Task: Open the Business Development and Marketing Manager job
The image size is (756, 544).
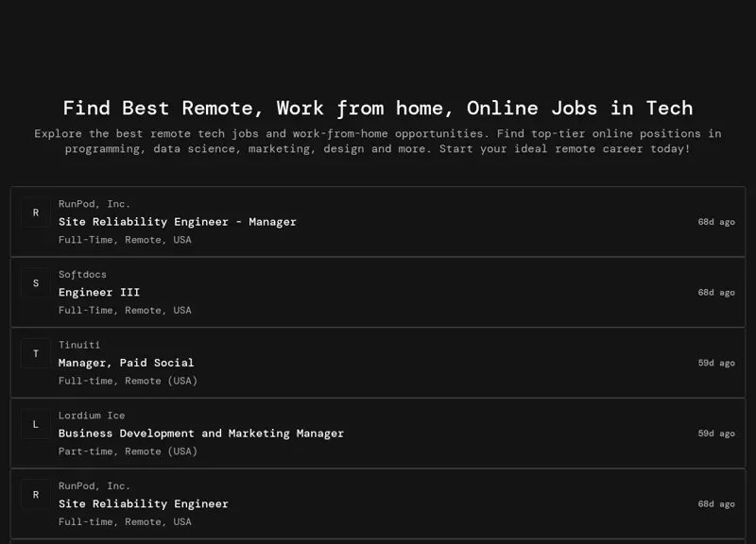Action: click(x=201, y=433)
